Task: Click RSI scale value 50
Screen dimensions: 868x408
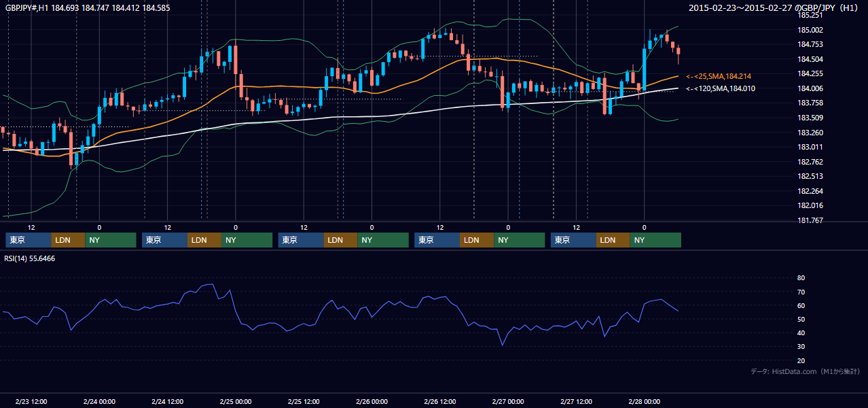Action: click(x=801, y=319)
